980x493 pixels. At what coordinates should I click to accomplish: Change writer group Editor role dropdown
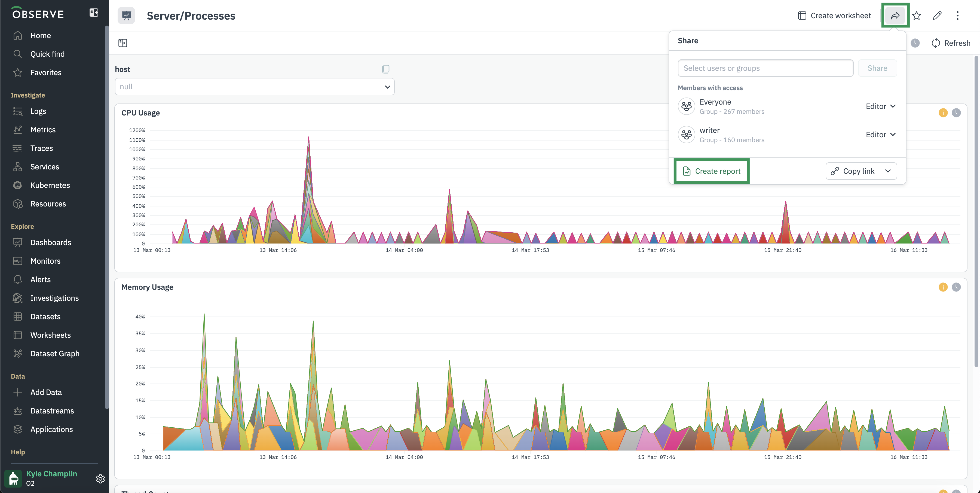click(x=880, y=135)
